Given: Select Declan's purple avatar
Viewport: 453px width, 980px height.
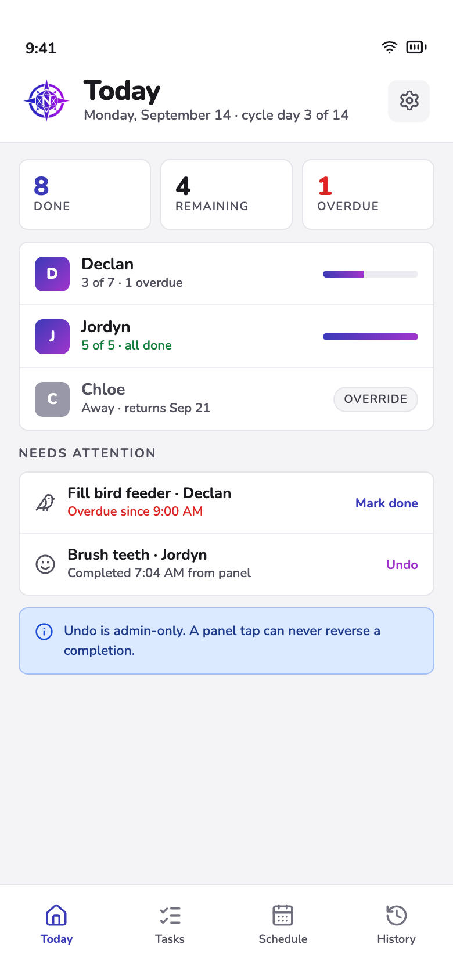Looking at the screenshot, I should click(52, 273).
